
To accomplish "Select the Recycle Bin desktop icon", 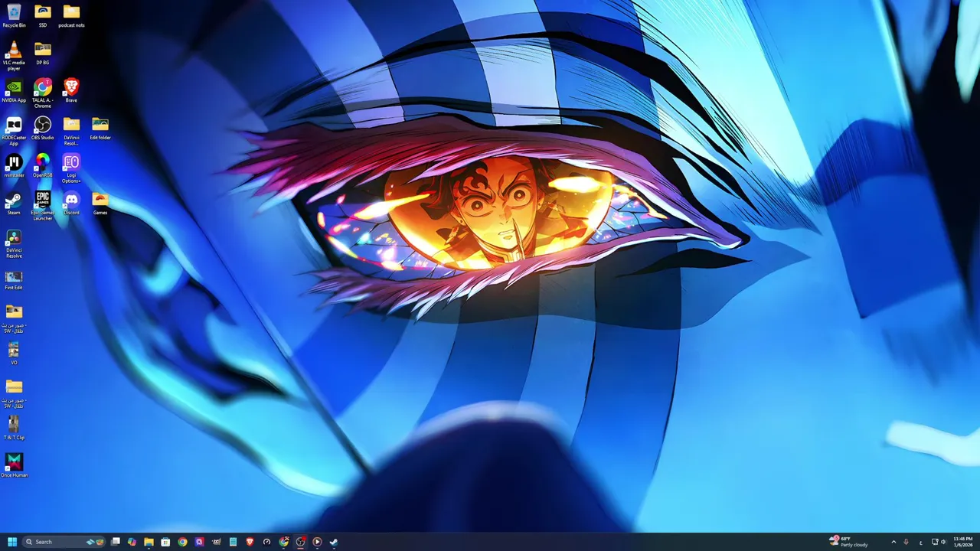I will [x=14, y=15].
